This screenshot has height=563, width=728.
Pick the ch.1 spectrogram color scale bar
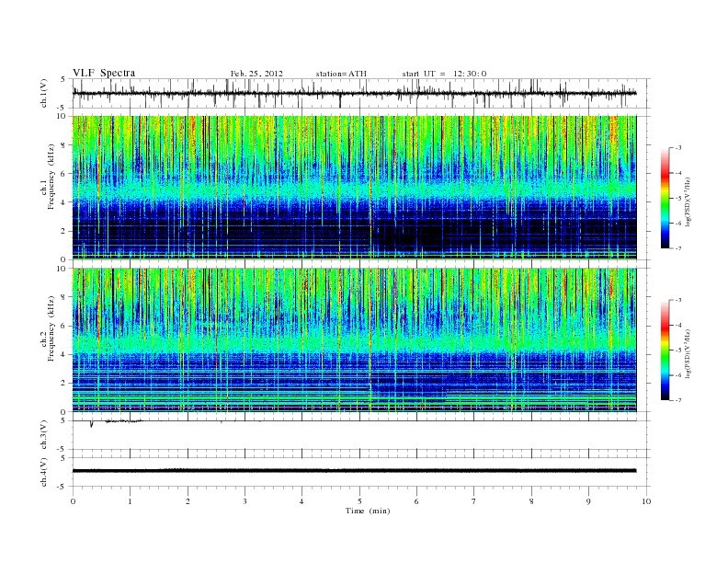665,199
